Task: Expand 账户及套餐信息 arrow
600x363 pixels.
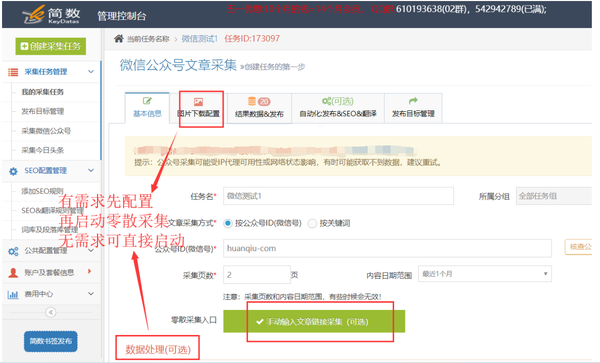Action: [90, 272]
